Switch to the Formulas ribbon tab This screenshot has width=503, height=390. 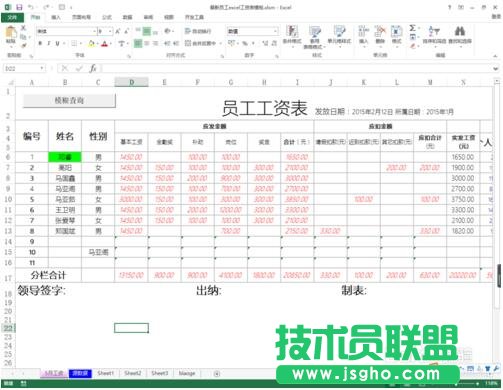tap(107, 17)
